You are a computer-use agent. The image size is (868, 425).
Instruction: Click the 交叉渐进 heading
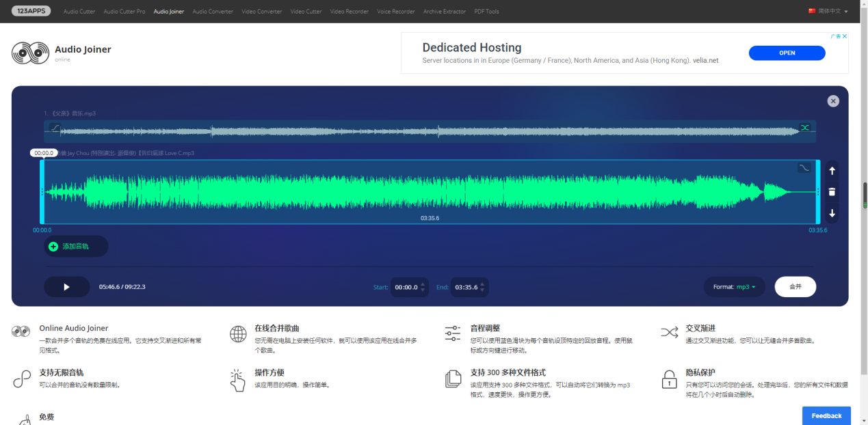(700, 328)
